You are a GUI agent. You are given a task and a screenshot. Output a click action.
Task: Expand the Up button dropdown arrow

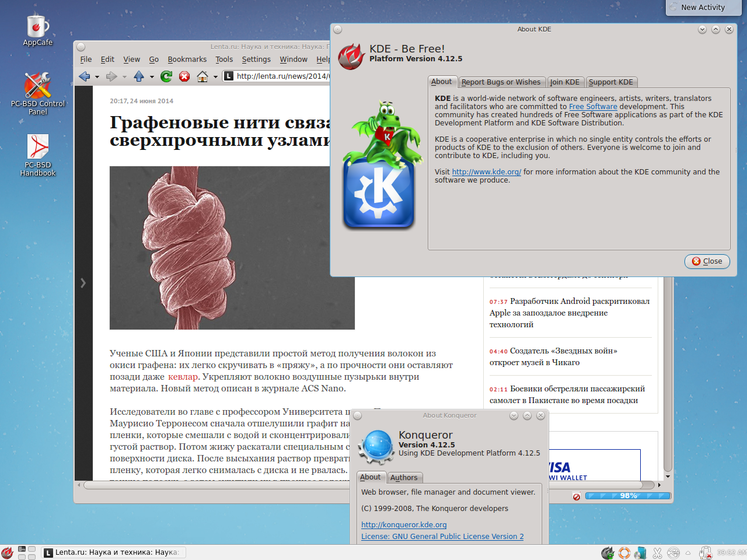152,77
